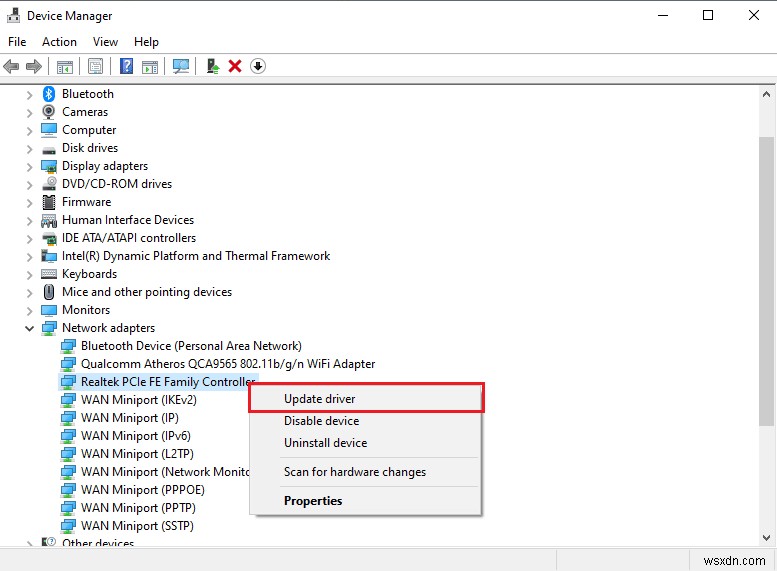This screenshot has height=571, width=777.
Task: Click the scan hardware monitor toolbar icon
Action: 181,66
